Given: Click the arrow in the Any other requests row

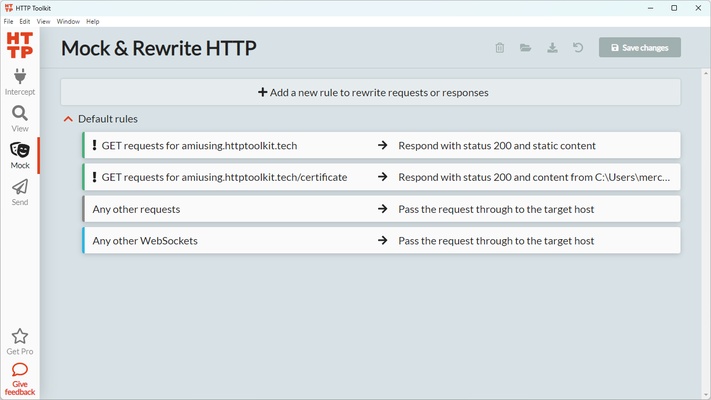Looking at the screenshot, I should (383, 209).
